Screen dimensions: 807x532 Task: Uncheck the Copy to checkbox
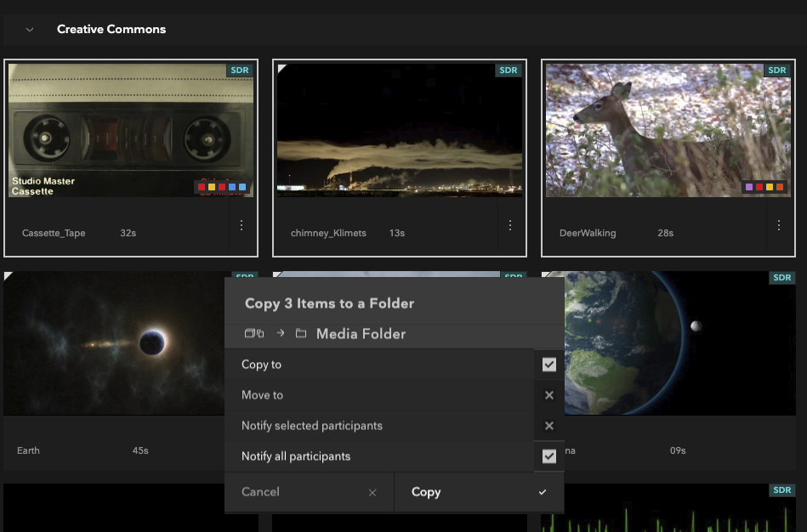click(x=549, y=365)
